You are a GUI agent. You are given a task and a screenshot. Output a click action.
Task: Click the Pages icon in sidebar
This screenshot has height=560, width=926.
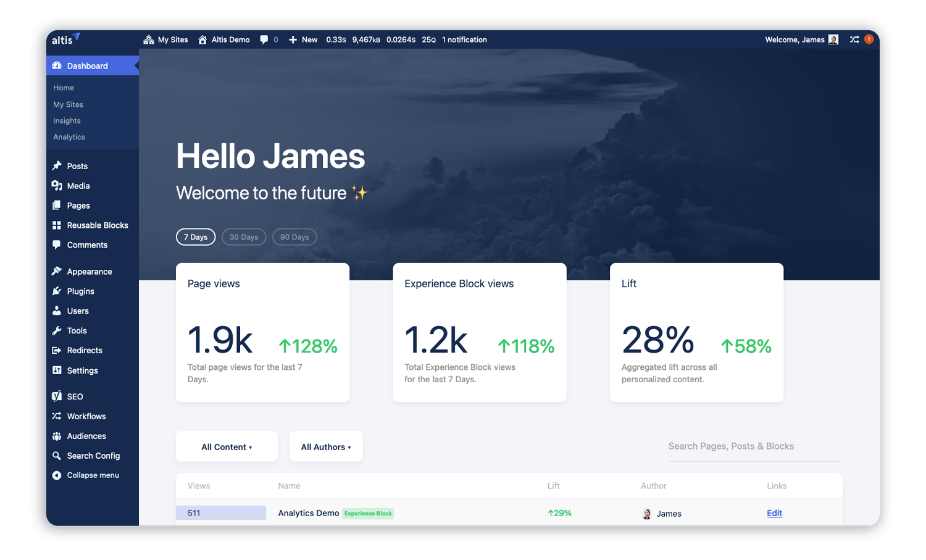tap(57, 205)
